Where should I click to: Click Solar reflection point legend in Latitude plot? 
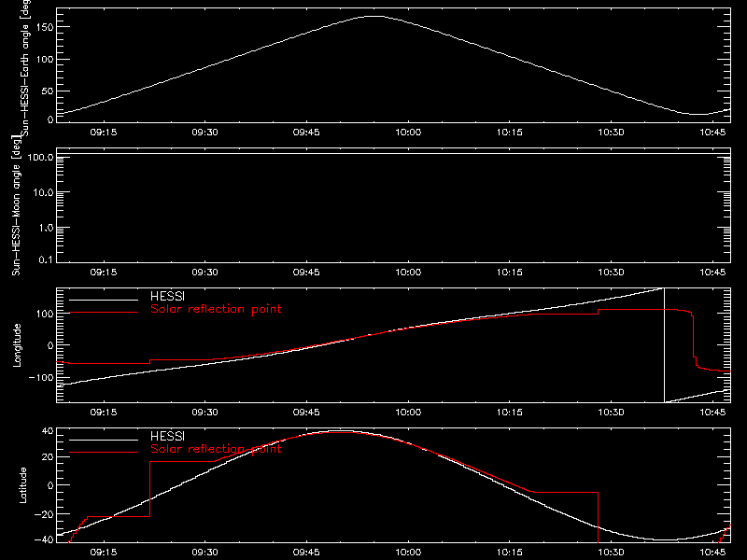[216, 449]
